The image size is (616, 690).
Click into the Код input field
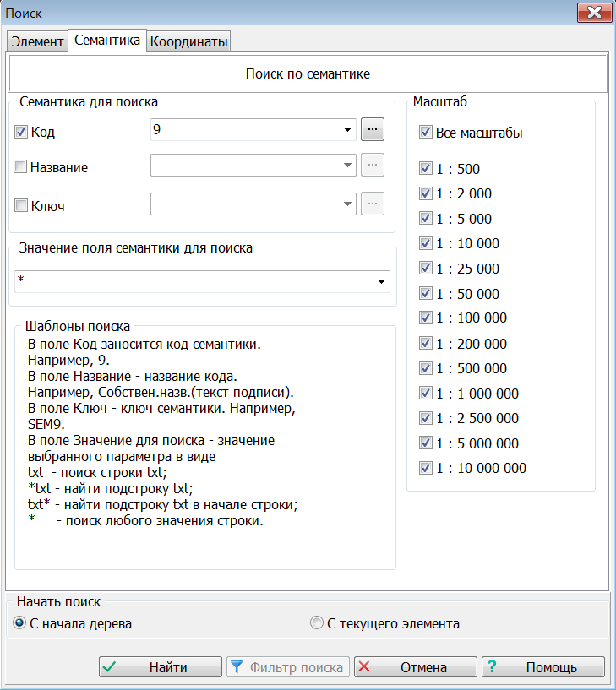click(x=243, y=130)
